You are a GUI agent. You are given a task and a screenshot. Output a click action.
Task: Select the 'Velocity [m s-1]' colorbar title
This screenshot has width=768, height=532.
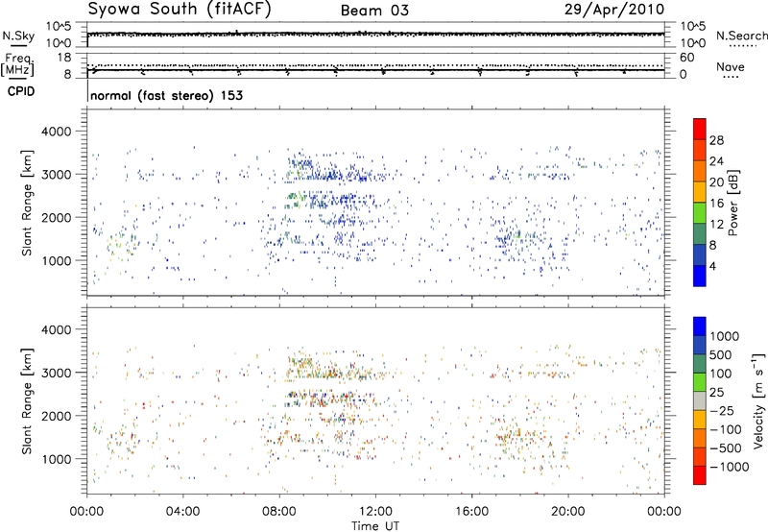[758, 400]
